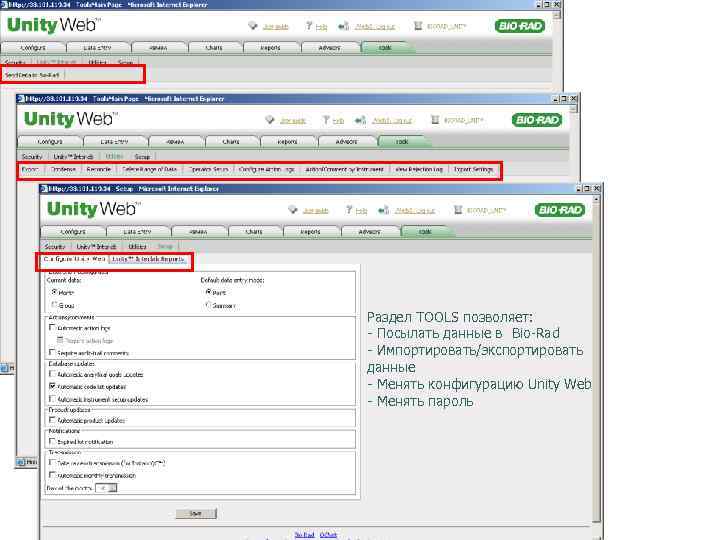This screenshot has width=720, height=540.
Task: Open Charts tab in middle window
Action: (x=231, y=142)
